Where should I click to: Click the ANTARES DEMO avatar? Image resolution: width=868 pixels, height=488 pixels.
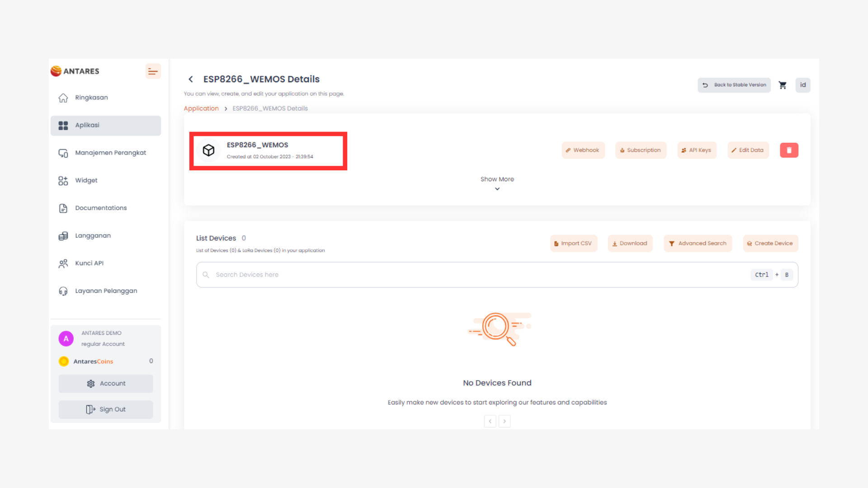pos(66,338)
